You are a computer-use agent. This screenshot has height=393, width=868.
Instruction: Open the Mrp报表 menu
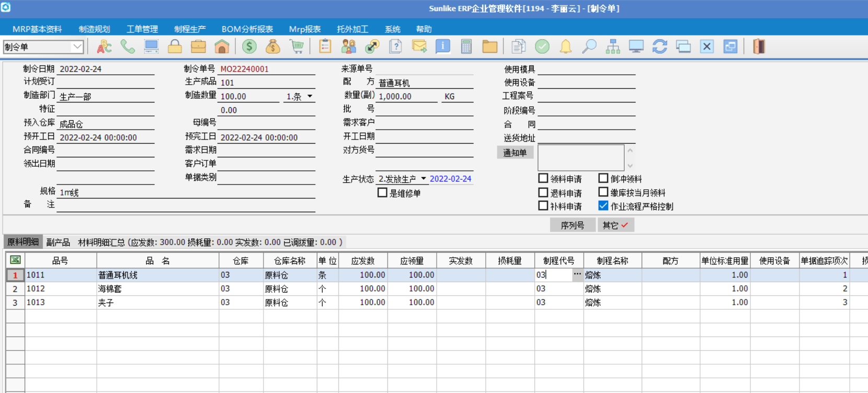(305, 29)
